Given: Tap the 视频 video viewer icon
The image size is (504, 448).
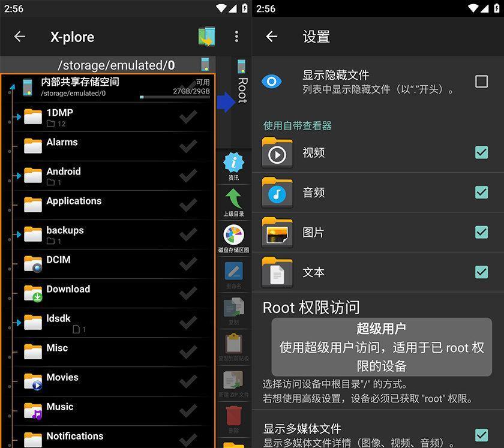Looking at the screenshot, I should 277,153.
